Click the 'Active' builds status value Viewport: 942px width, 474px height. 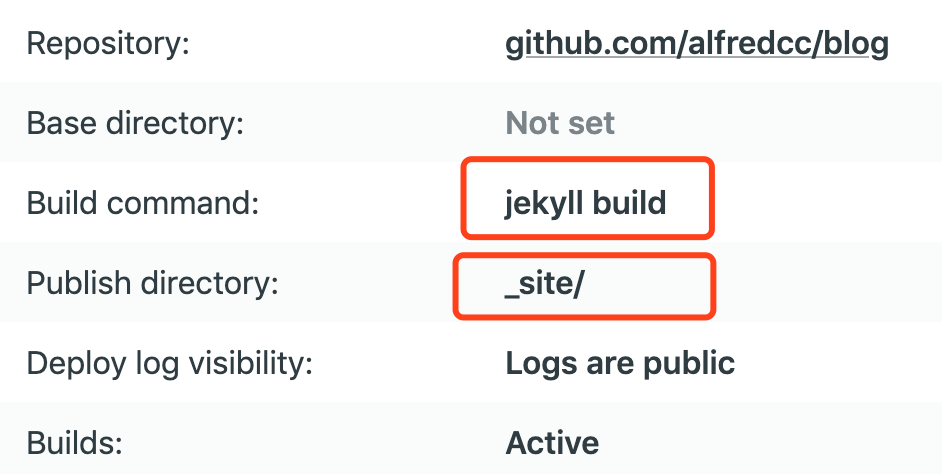(553, 442)
